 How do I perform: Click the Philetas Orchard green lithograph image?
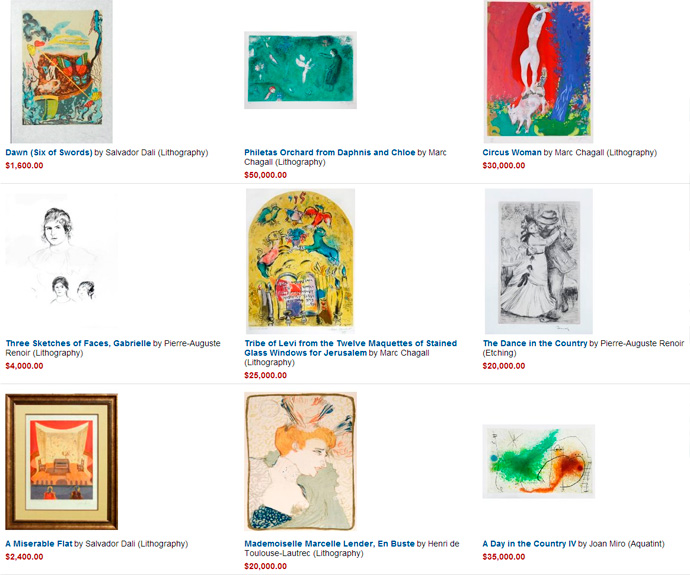(x=301, y=70)
